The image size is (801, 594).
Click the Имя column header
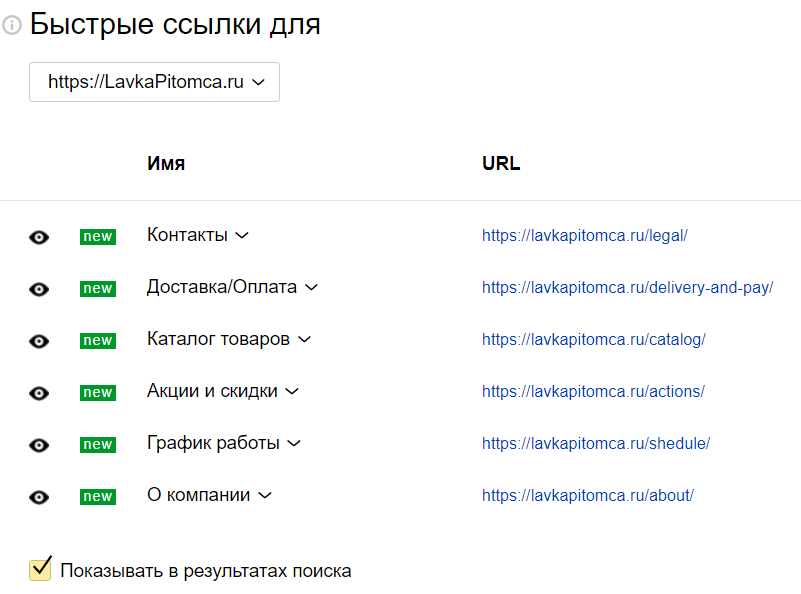[x=166, y=163]
